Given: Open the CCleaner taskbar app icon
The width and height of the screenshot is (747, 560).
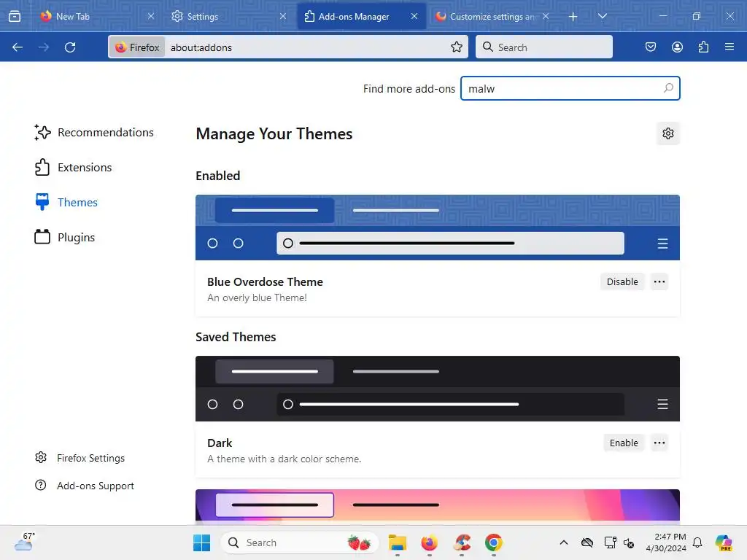Looking at the screenshot, I should coord(462,542).
